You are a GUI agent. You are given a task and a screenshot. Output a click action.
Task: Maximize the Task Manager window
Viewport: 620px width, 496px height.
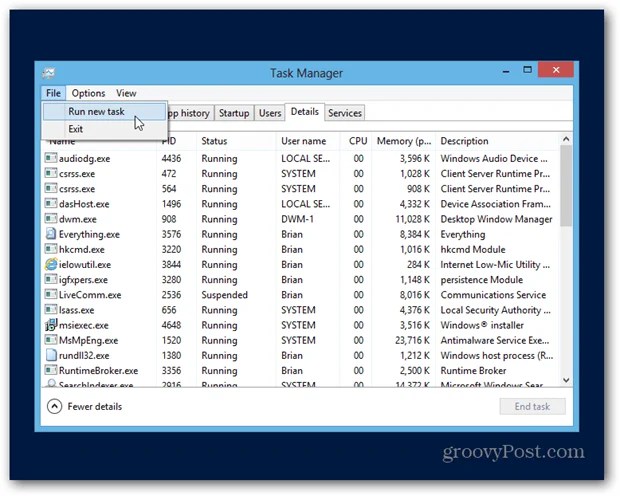point(527,70)
